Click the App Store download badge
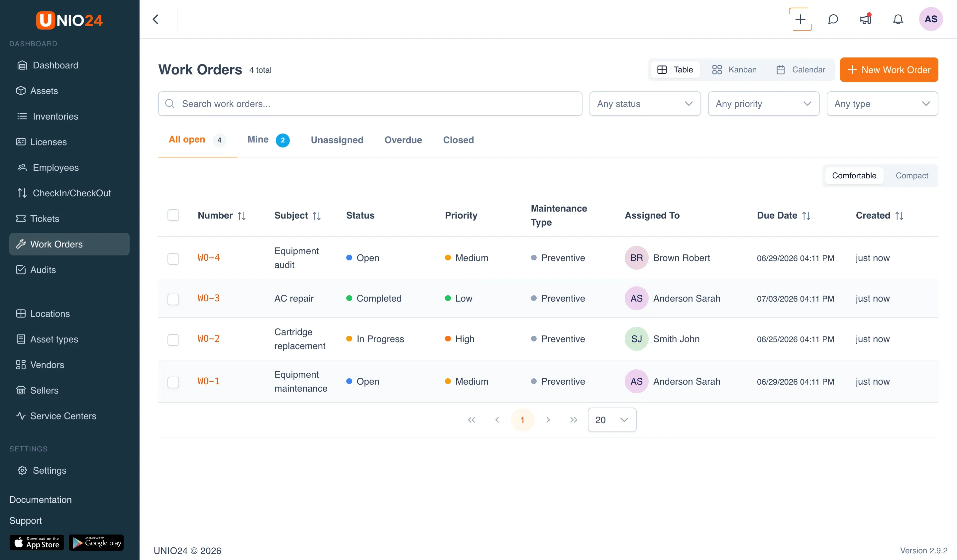The image size is (957, 560). click(x=37, y=542)
